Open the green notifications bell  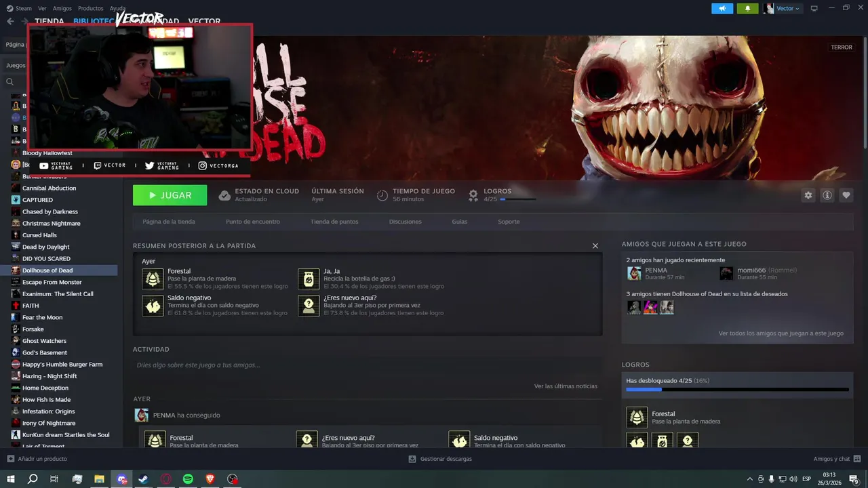[748, 8]
